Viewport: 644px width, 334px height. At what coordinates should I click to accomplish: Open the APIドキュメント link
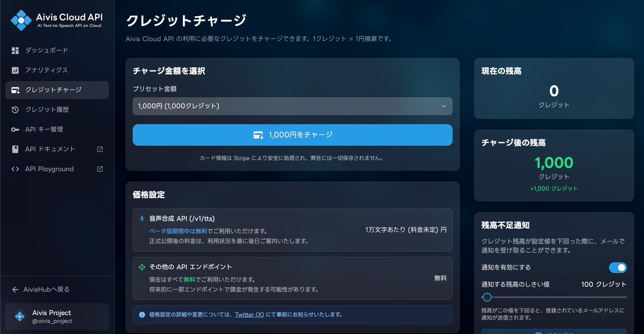coord(57,149)
